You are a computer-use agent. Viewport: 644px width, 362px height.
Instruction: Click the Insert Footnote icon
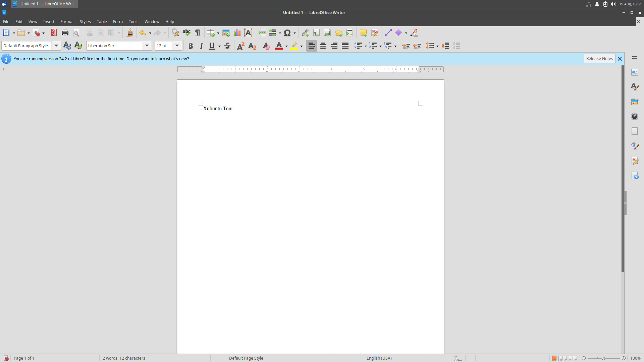tap(316, 33)
